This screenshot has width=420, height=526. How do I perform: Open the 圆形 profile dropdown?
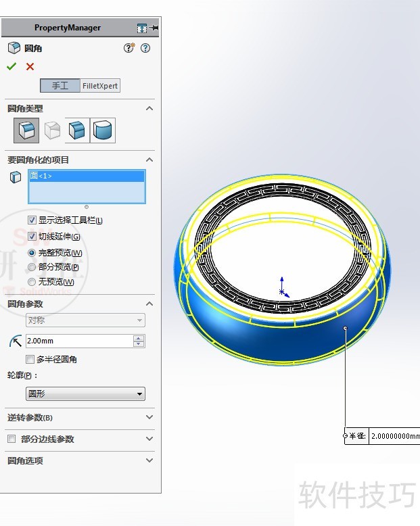(x=85, y=393)
